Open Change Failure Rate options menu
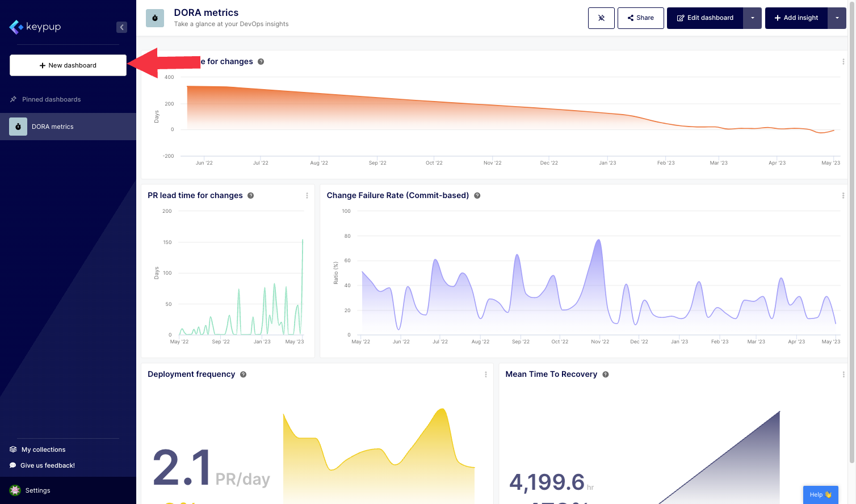 tap(843, 196)
